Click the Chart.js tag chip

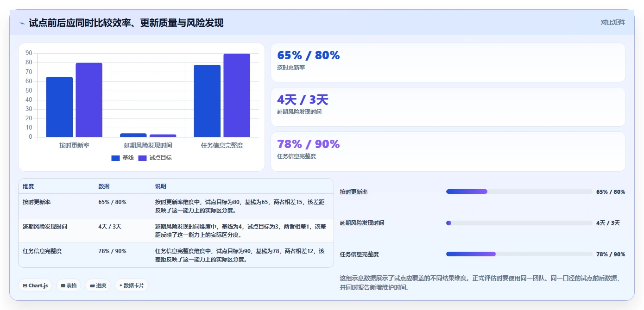coord(35,285)
